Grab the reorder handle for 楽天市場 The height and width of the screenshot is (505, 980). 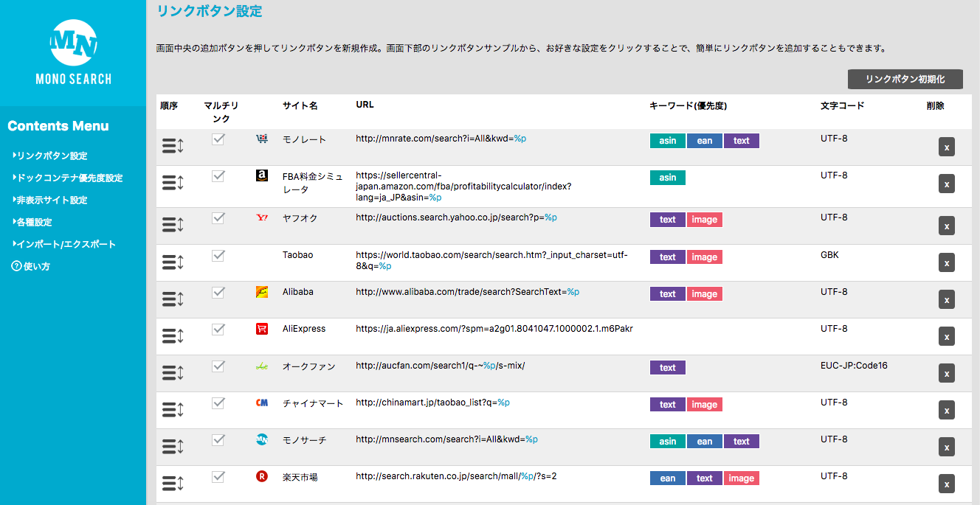pyautogui.click(x=173, y=483)
